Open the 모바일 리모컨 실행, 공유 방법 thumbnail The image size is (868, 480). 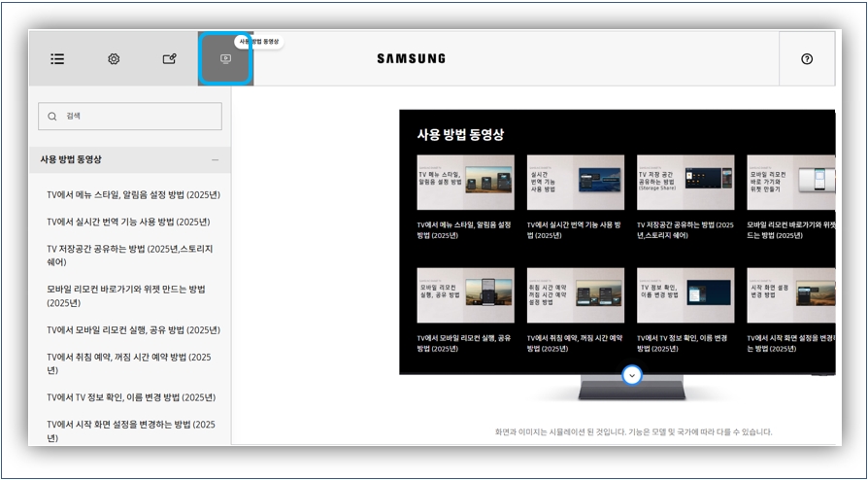click(x=465, y=295)
